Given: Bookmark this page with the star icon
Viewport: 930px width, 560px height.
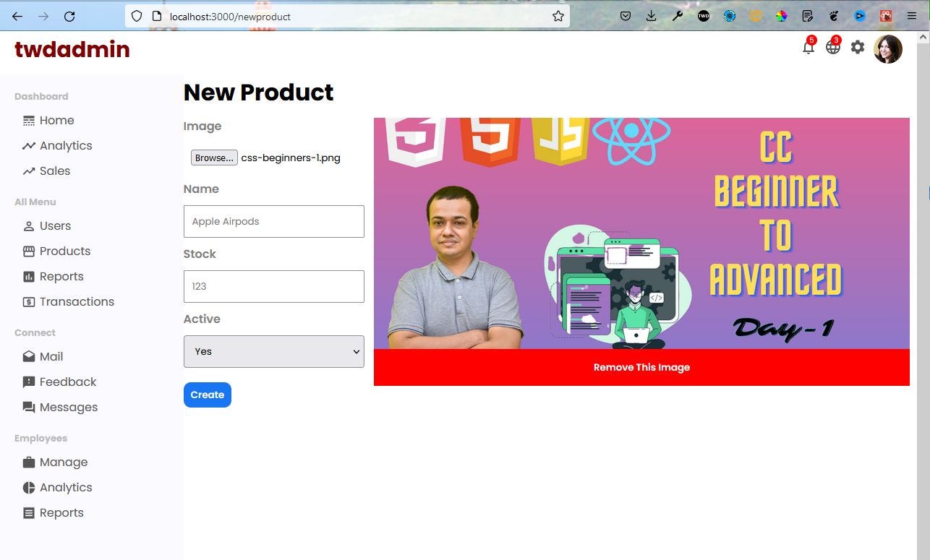Looking at the screenshot, I should (x=558, y=16).
